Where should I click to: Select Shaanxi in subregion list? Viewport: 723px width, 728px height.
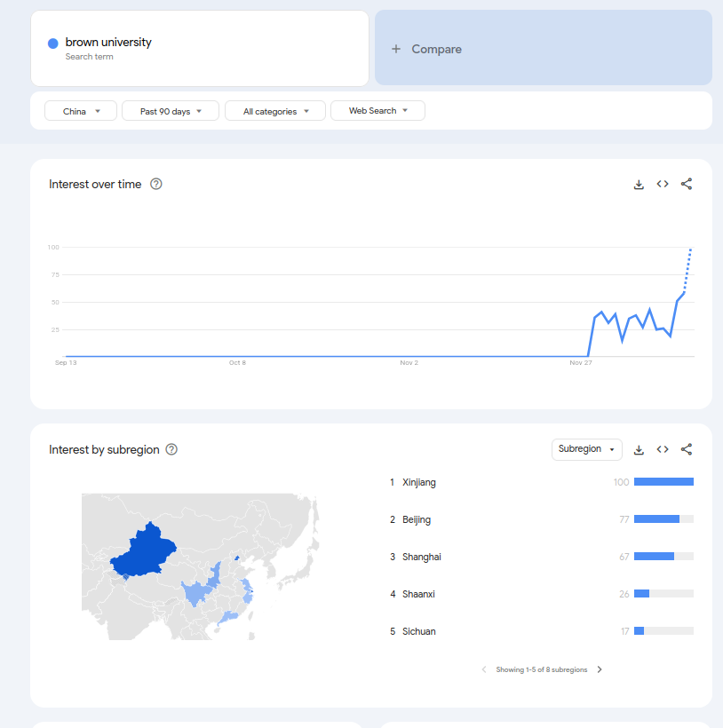coord(418,594)
